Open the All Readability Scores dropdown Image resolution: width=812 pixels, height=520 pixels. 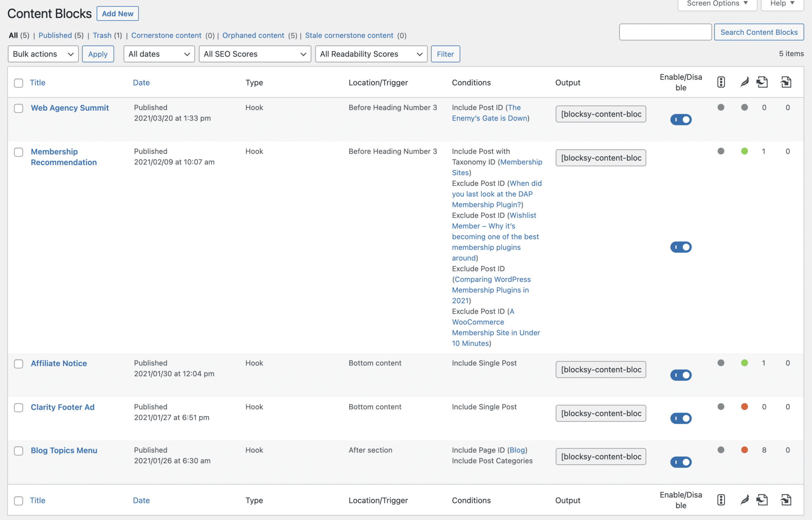point(371,54)
